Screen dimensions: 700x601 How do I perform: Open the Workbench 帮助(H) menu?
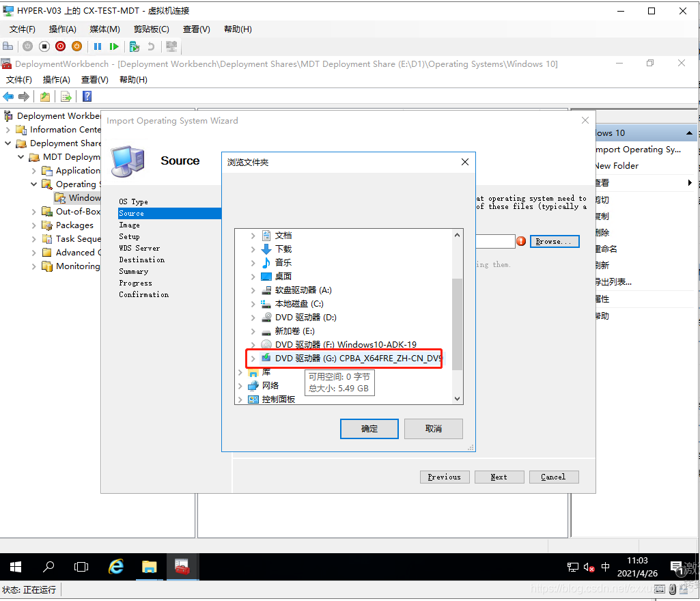click(133, 80)
